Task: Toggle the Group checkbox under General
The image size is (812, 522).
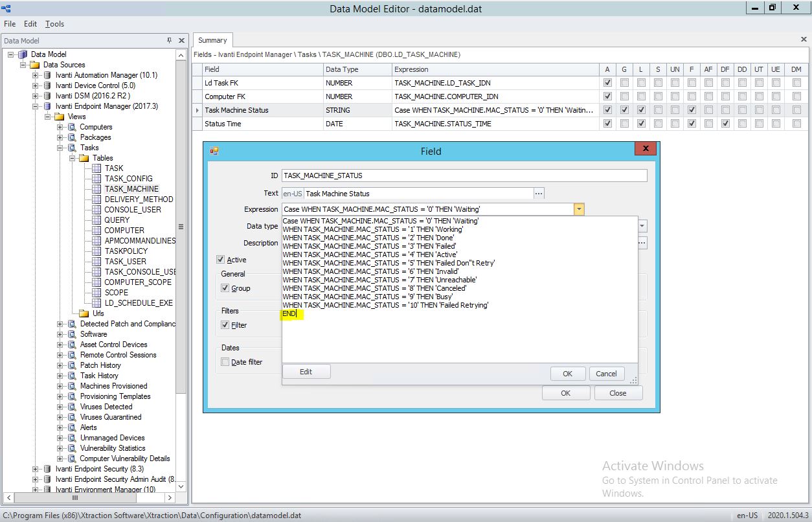Action: pos(225,288)
